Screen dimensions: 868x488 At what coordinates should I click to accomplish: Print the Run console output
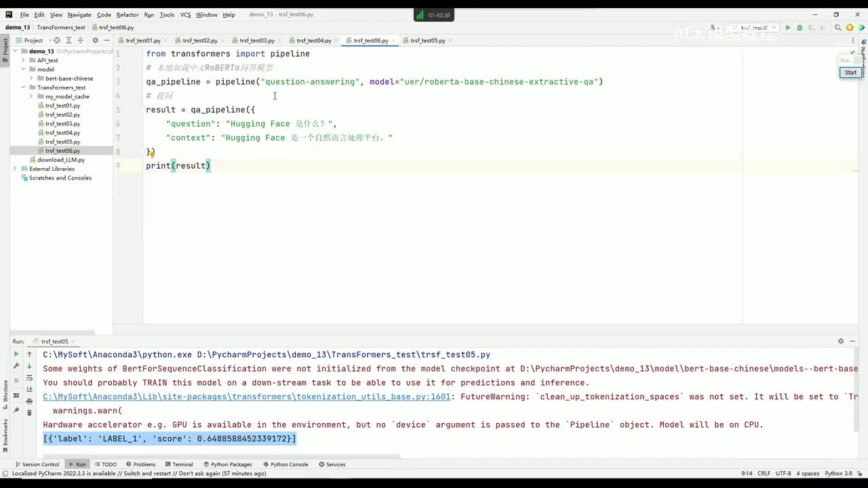tap(29, 401)
